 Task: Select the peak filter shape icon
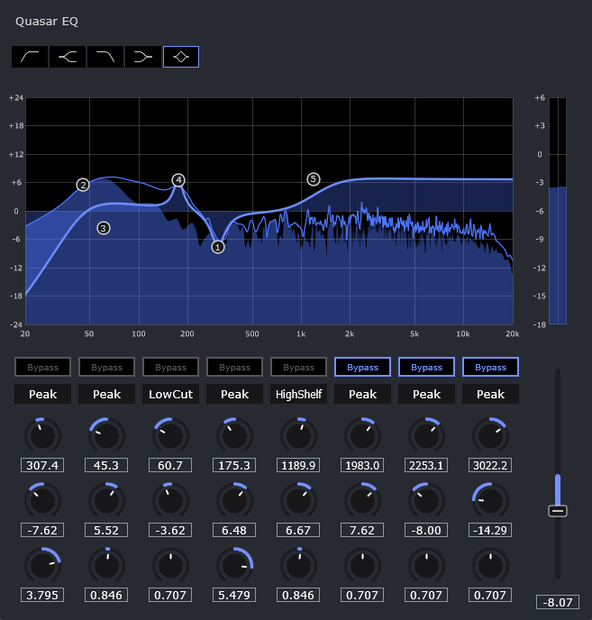181,57
